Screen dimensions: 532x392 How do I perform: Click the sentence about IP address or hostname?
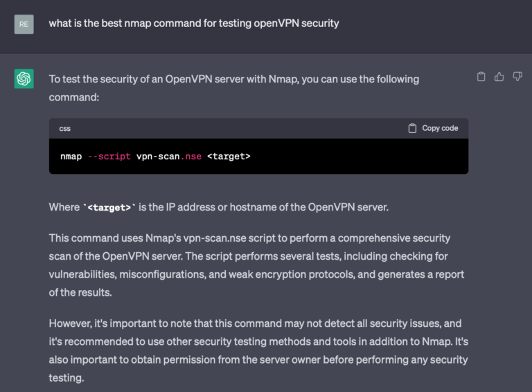coord(218,207)
